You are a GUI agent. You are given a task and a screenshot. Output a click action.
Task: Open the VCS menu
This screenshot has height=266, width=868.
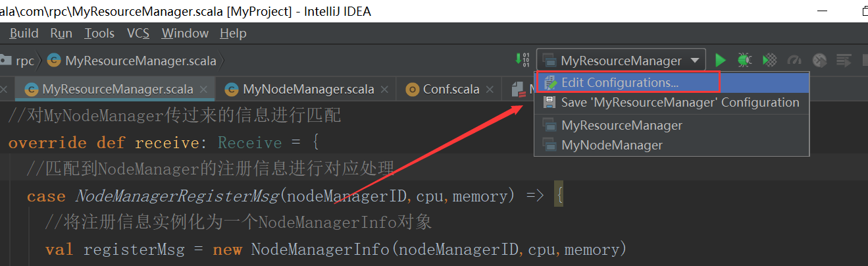tap(138, 34)
